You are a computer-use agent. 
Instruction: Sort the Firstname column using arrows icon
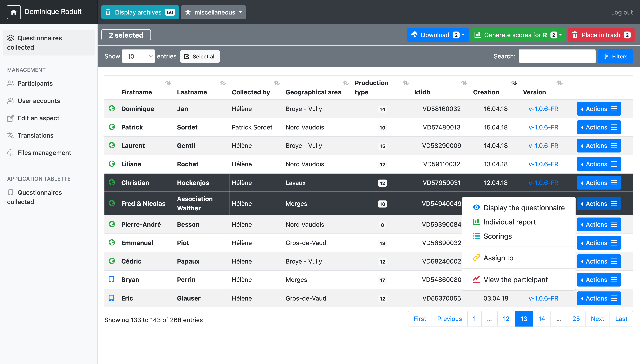pyautogui.click(x=168, y=83)
